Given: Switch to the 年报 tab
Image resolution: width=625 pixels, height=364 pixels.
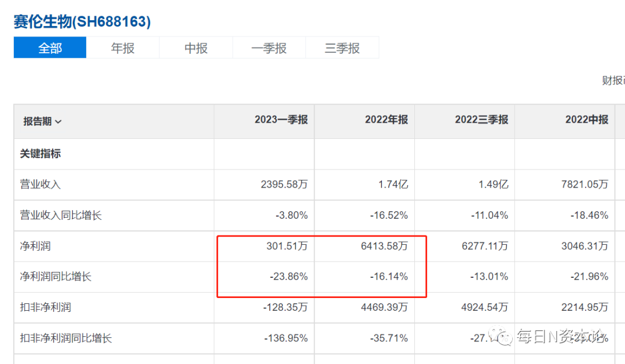Looking at the screenshot, I should pos(123,48).
